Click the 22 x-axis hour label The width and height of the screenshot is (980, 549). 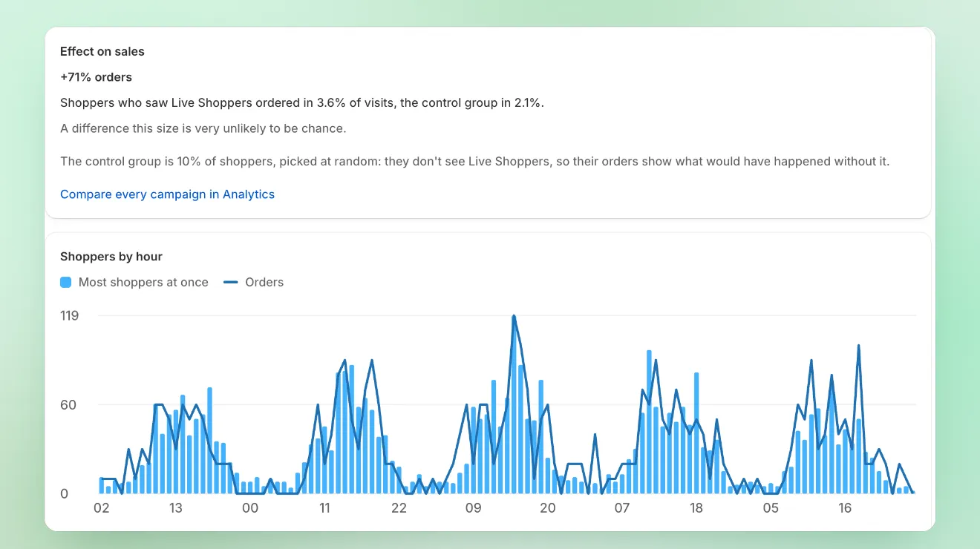click(399, 508)
